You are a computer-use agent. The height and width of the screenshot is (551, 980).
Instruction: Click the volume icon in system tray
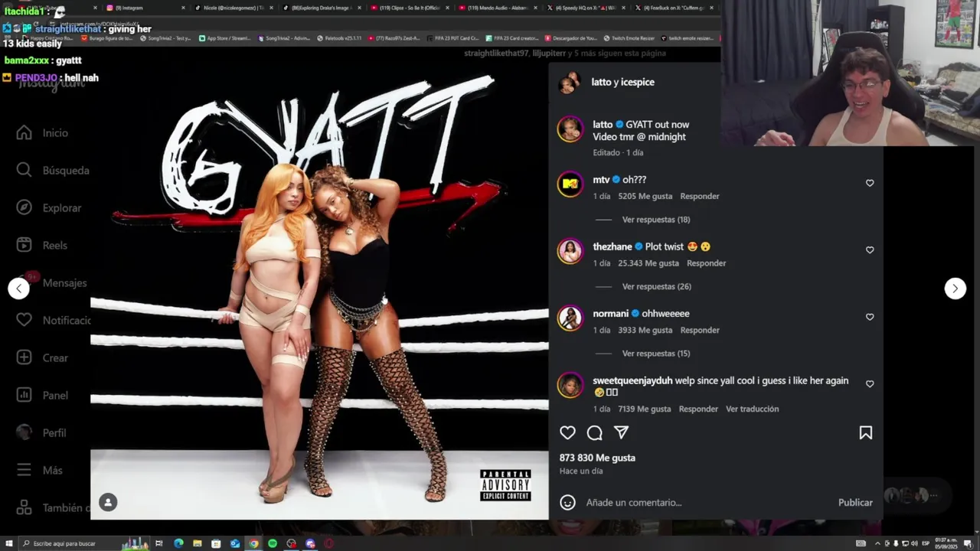(915, 543)
